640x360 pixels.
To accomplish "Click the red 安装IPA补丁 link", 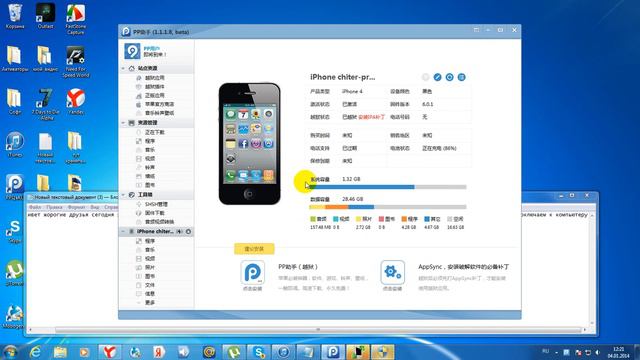I will (x=371, y=117).
